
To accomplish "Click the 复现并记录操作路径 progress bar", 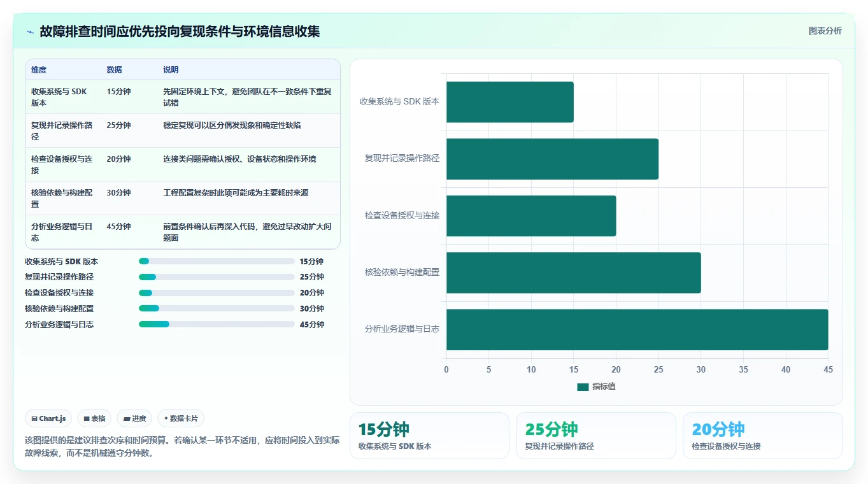I will tap(217, 277).
